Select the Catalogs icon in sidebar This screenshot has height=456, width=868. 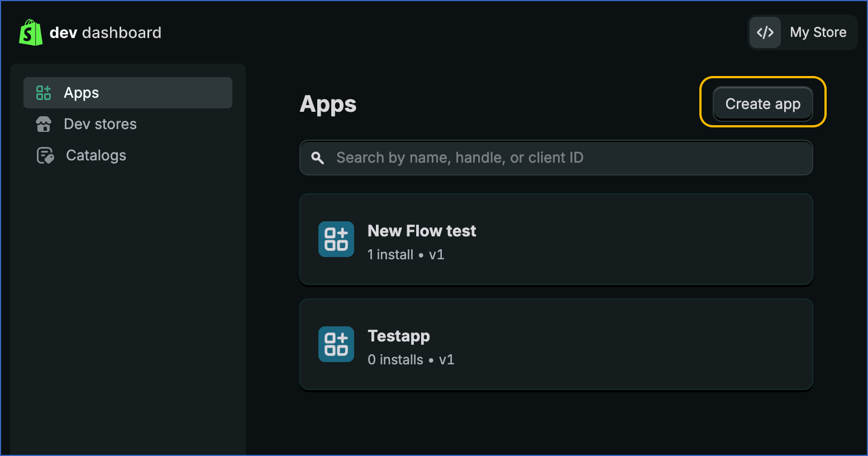click(45, 155)
